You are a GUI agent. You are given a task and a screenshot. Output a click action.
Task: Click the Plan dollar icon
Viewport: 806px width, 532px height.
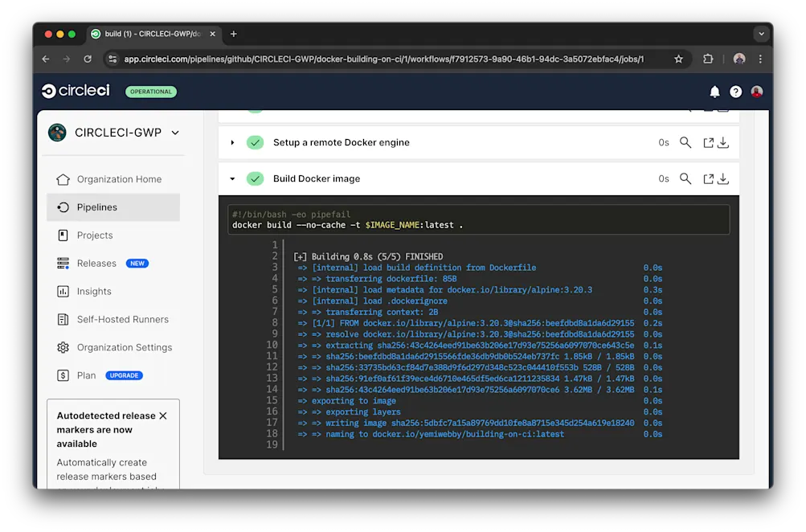click(x=63, y=375)
